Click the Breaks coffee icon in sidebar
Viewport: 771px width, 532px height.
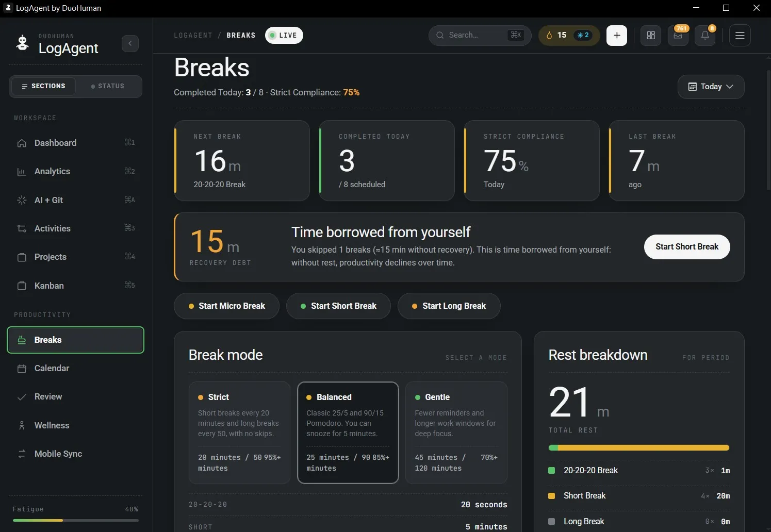[22, 340]
